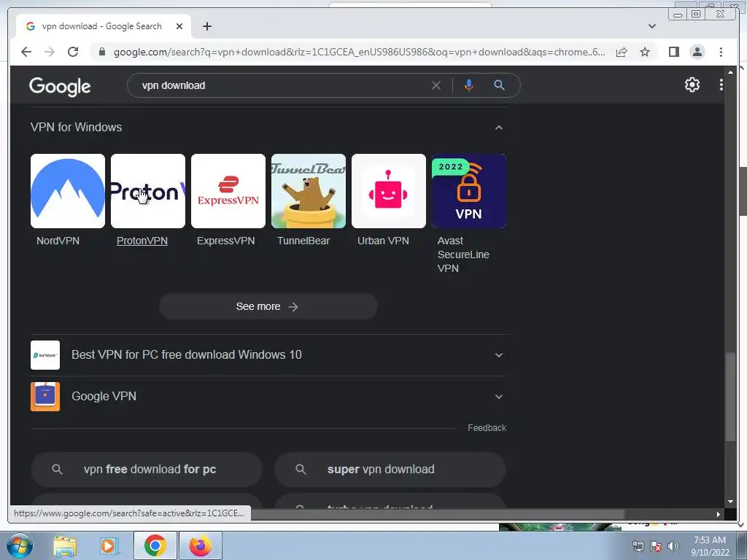View site info via the lock icon

click(x=102, y=52)
